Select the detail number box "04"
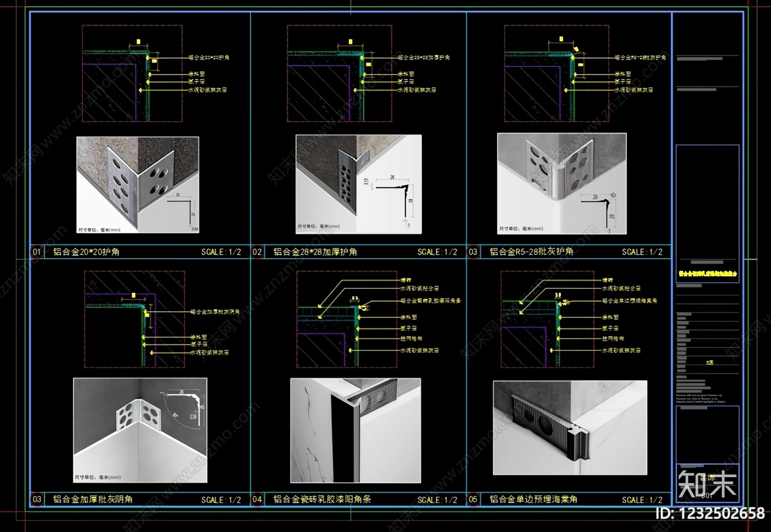The height and width of the screenshot is (532, 771). (257, 499)
